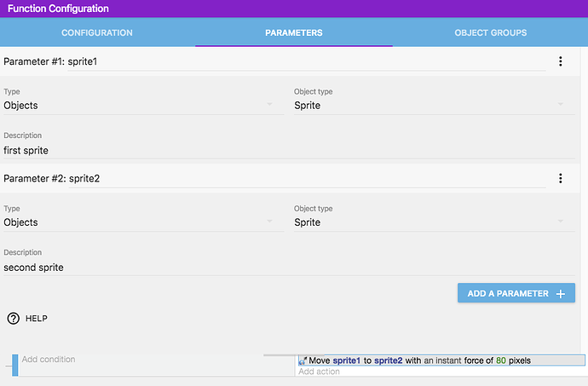Open the Object type dropdown for sprite2
The image size is (588, 386).
click(x=435, y=222)
